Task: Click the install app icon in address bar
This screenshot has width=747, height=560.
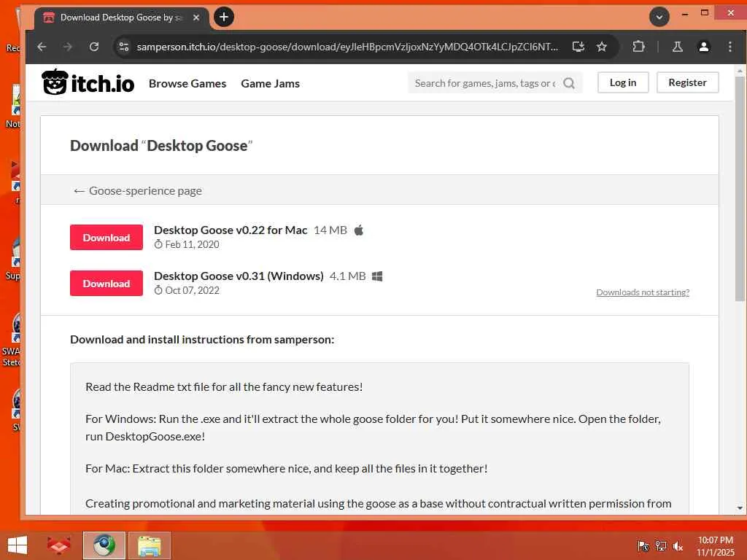Action: (578, 47)
